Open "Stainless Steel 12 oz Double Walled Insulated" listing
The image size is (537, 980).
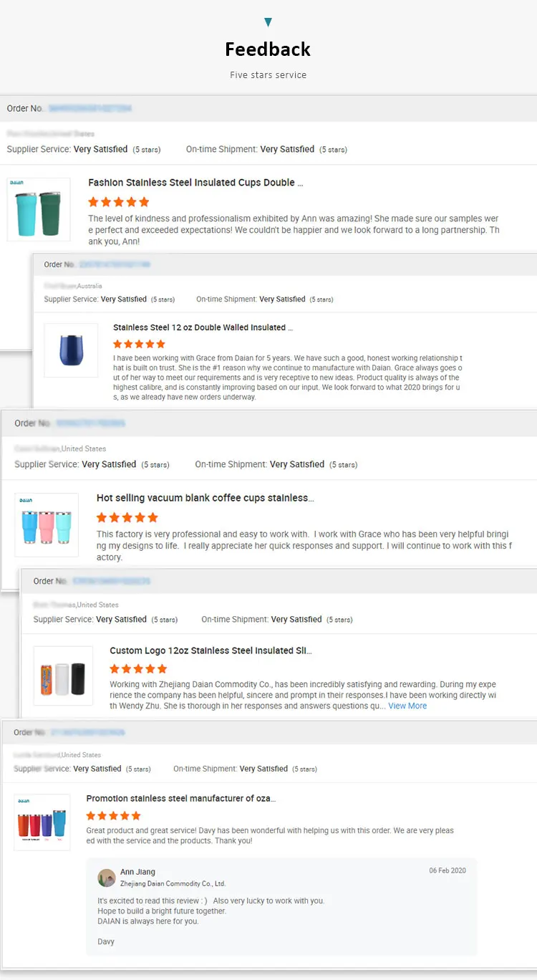tap(203, 327)
